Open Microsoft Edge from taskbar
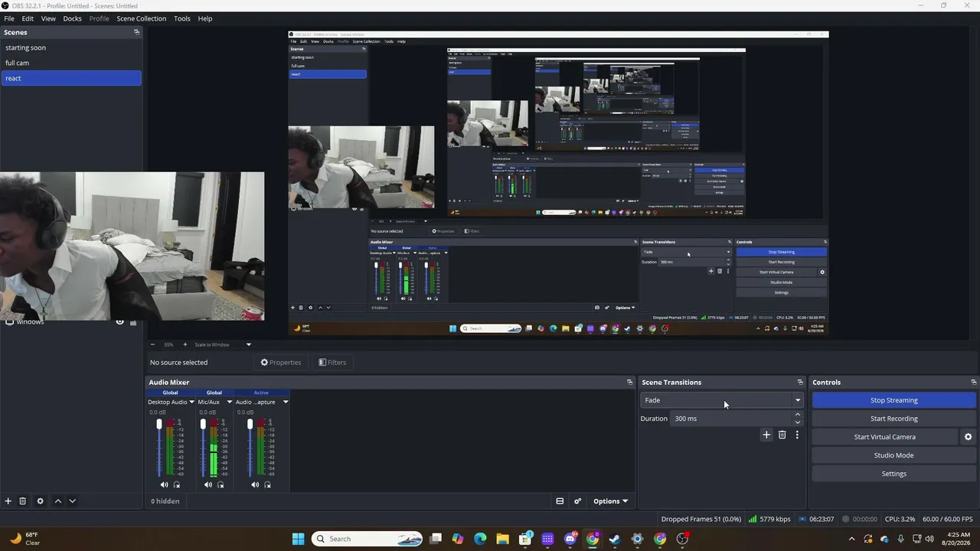Screen dimensions: 980x551 tap(480, 539)
